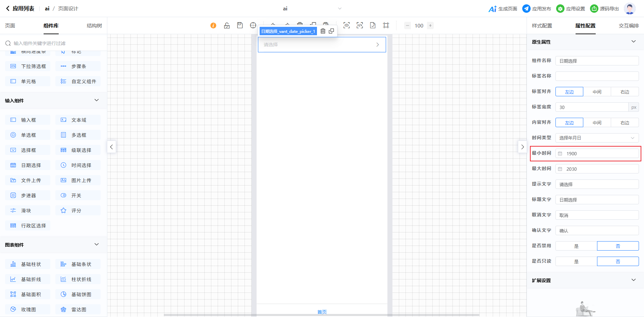Viewport: 644px width, 317px height.
Task: Click the 源码导出 button
Action: coord(604,9)
